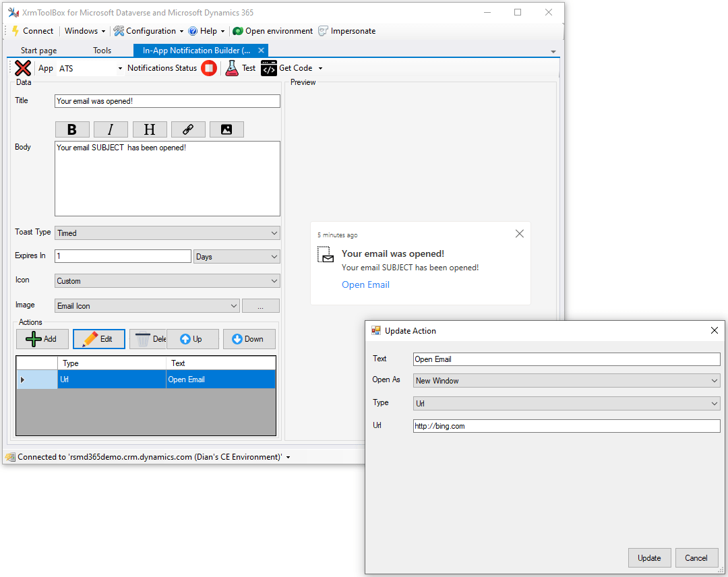The image size is (728, 577).
Task: Expand the Icon Custom dropdown
Action: (x=274, y=281)
